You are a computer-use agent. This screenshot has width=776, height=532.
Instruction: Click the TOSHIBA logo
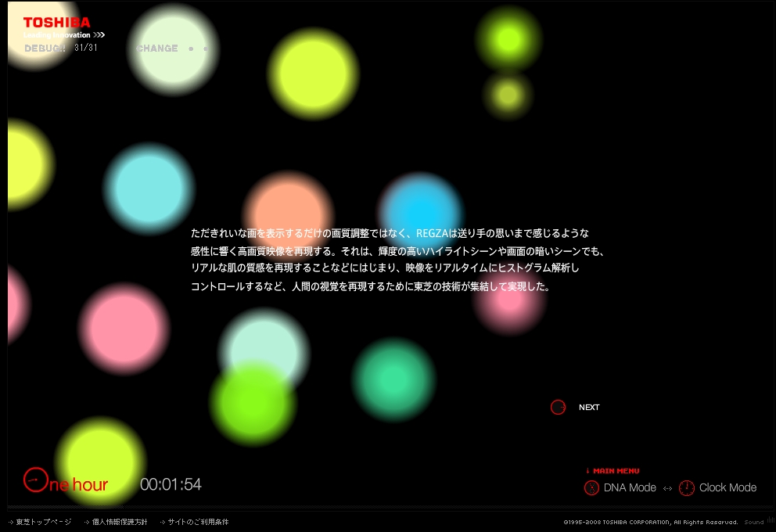coord(56,23)
